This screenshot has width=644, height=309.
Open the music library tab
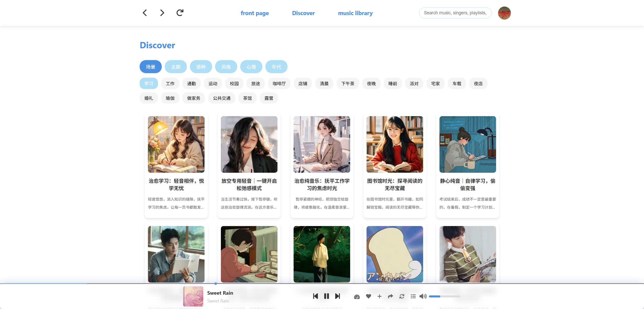pos(355,13)
